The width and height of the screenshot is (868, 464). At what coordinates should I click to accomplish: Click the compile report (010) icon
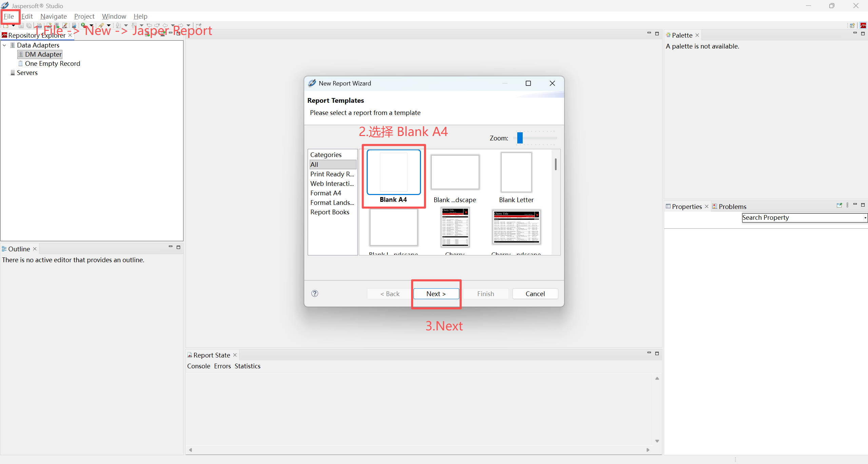point(39,26)
